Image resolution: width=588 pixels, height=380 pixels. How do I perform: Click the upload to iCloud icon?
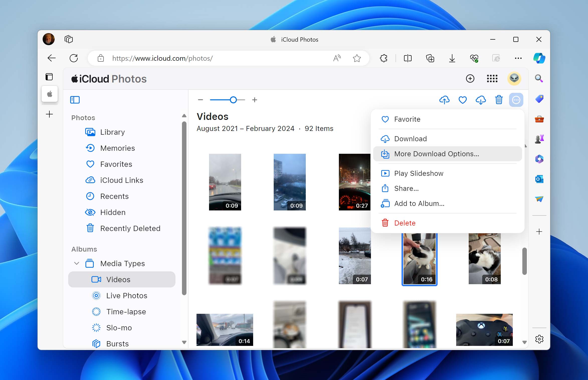444,100
